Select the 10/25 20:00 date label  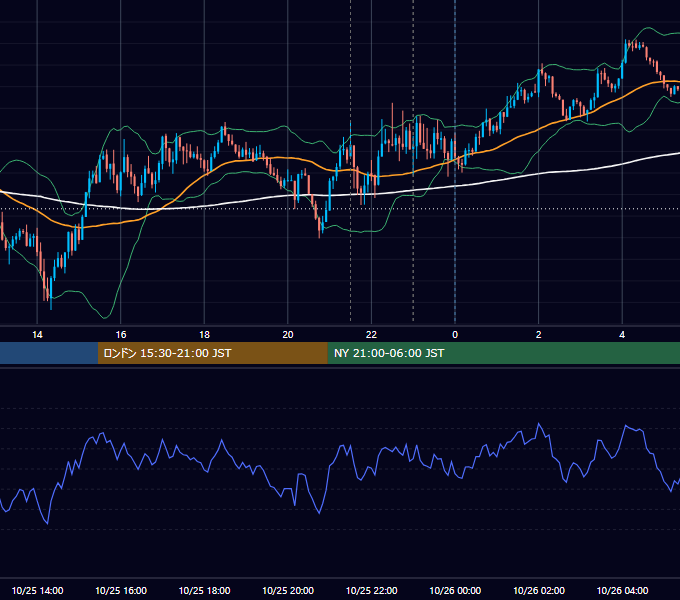coord(288,590)
